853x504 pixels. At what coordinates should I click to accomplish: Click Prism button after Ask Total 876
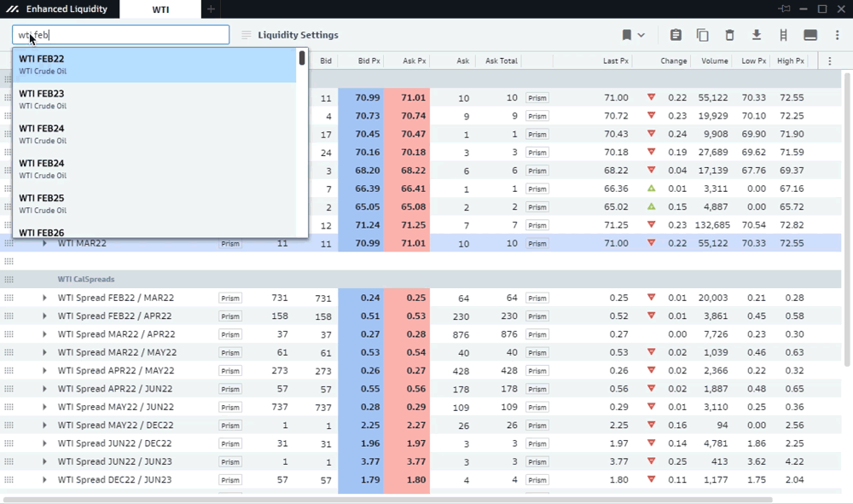point(537,334)
